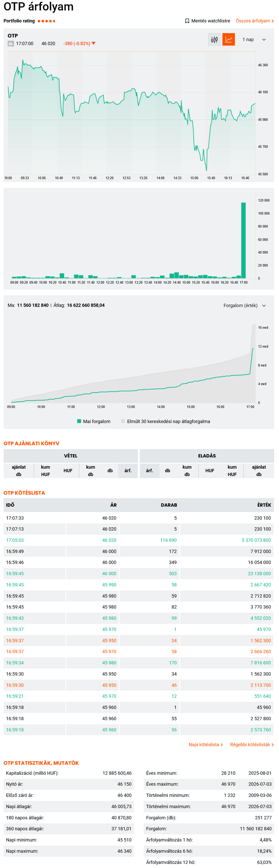Toggle the Elmúlt 30 kereskedési nap átlagforgalma legend
Screen dimensions: 279x868
165,422
